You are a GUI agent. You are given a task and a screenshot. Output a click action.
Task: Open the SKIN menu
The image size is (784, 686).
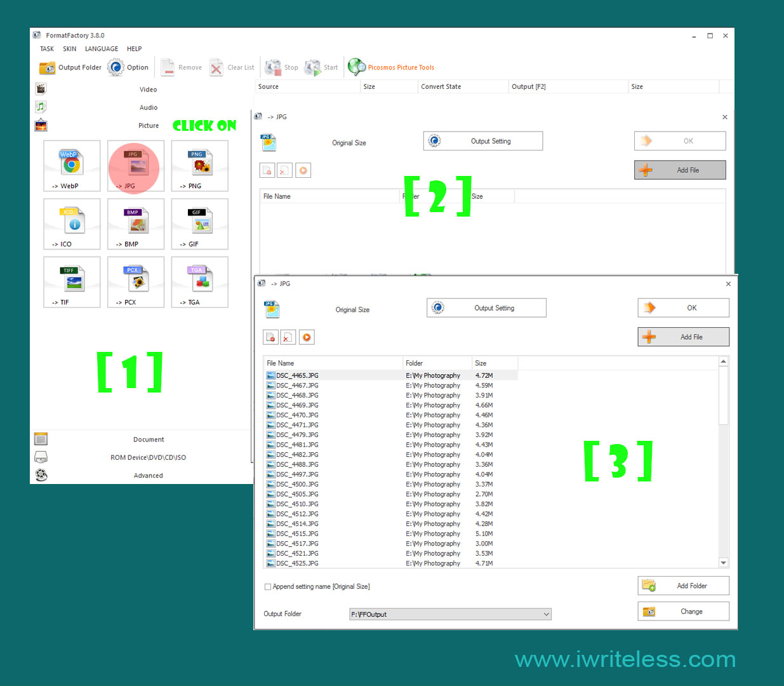click(70, 49)
